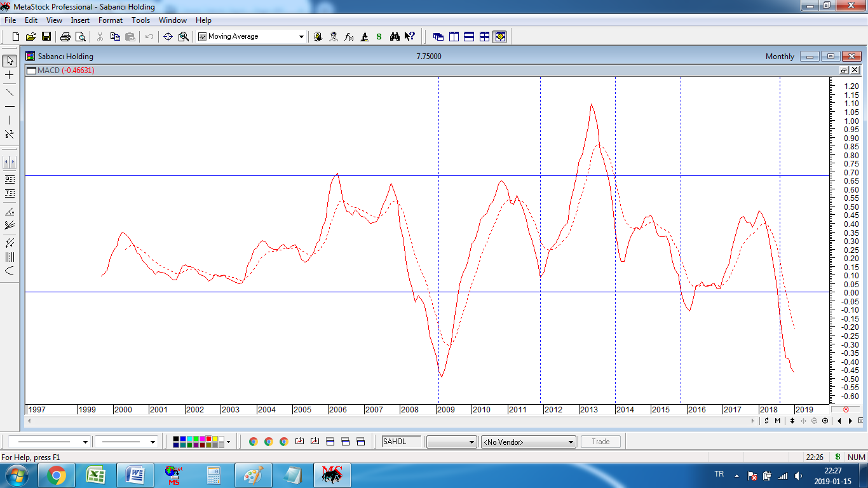Open Paint from the Windows taskbar
Screen dimensions: 868x488
pyautogui.click(x=254, y=475)
